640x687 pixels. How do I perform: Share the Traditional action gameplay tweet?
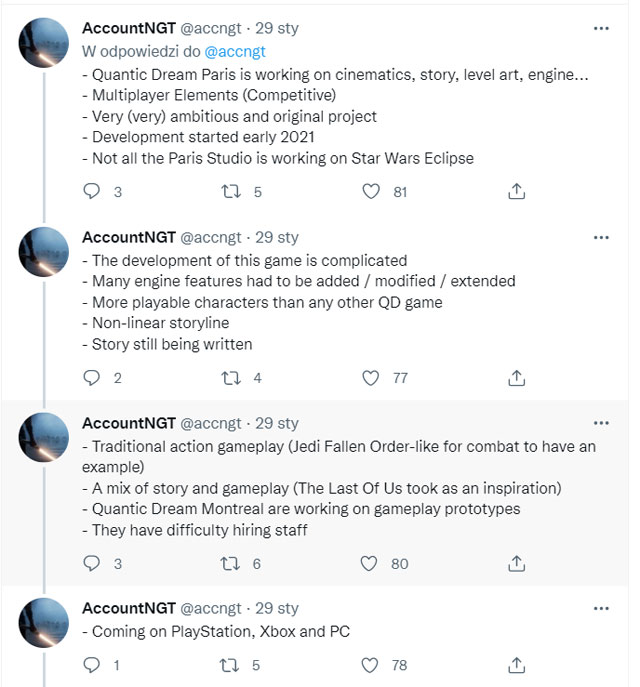point(516,563)
